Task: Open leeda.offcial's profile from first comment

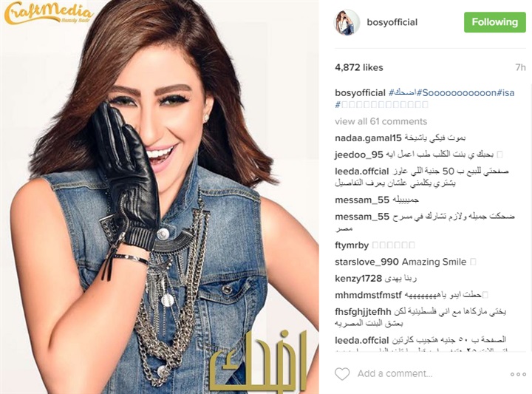Action: (x=361, y=171)
